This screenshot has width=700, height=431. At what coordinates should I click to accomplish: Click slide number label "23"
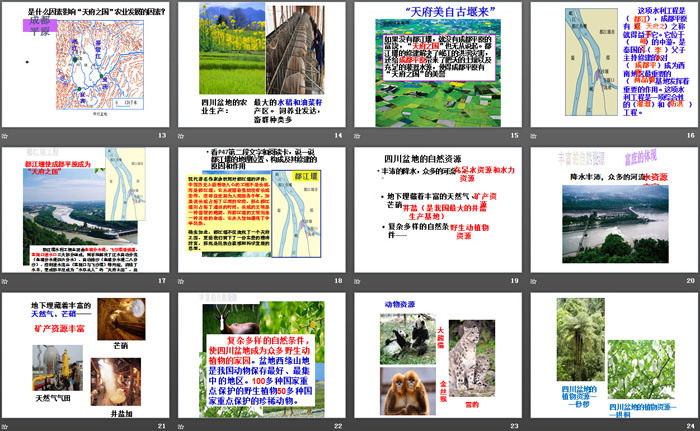[515, 426]
